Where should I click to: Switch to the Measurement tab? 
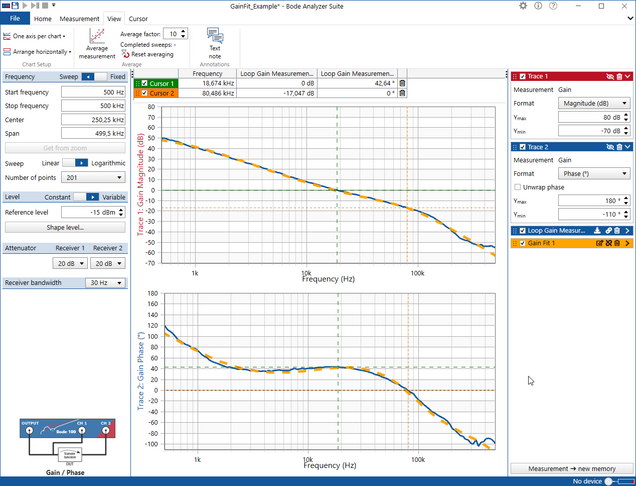tap(80, 19)
